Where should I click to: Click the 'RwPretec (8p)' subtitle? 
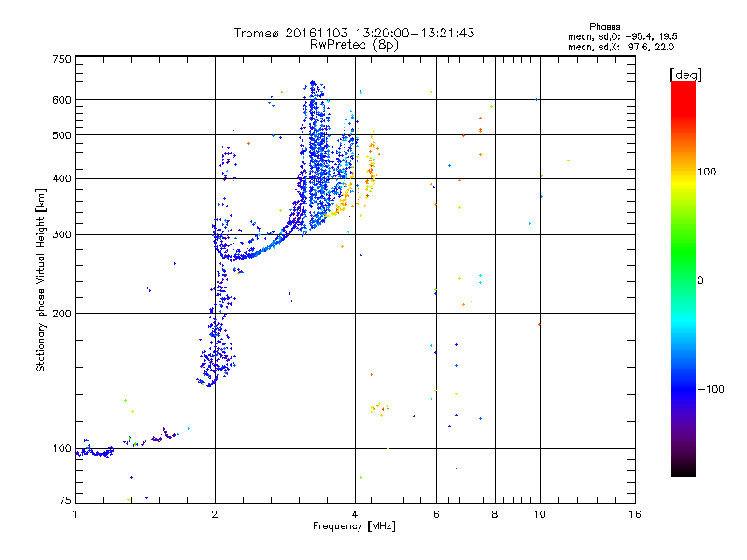click(x=354, y=45)
